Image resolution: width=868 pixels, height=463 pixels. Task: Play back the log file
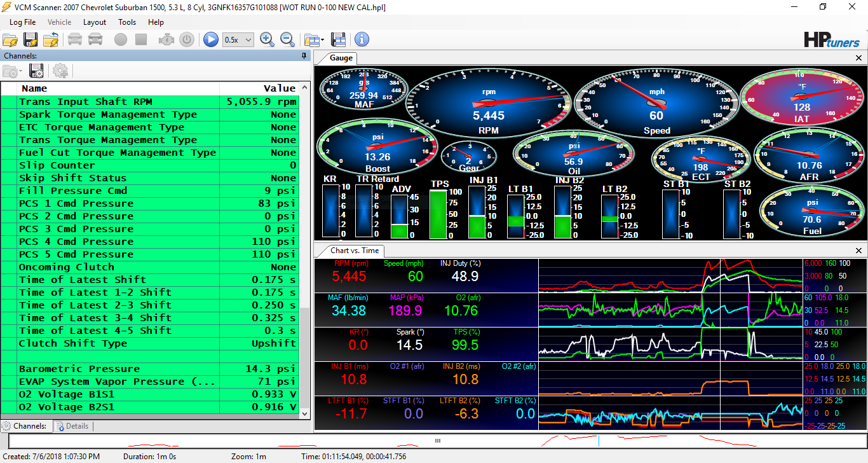click(x=211, y=39)
